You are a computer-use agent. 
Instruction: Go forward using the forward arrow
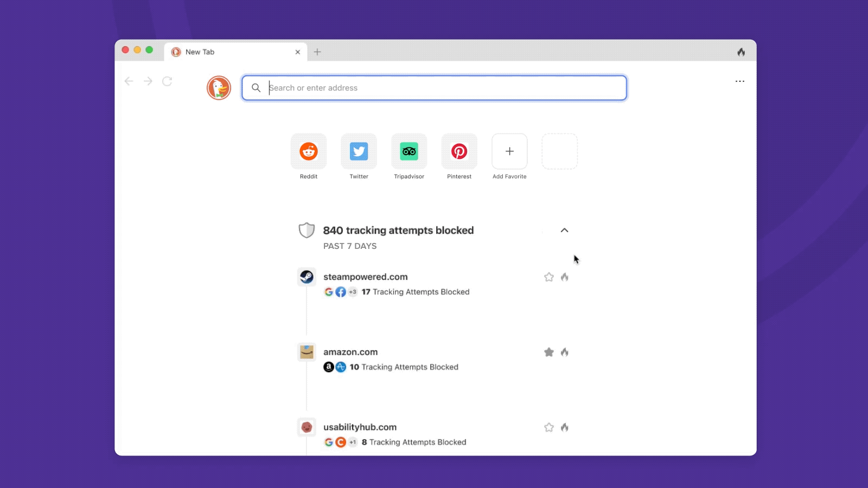148,81
